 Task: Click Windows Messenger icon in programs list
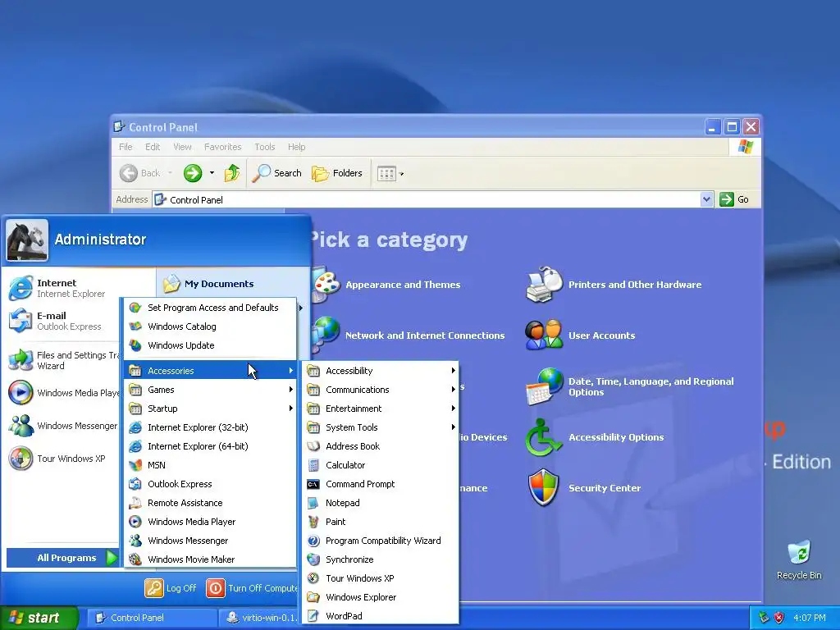[x=135, y=541]
